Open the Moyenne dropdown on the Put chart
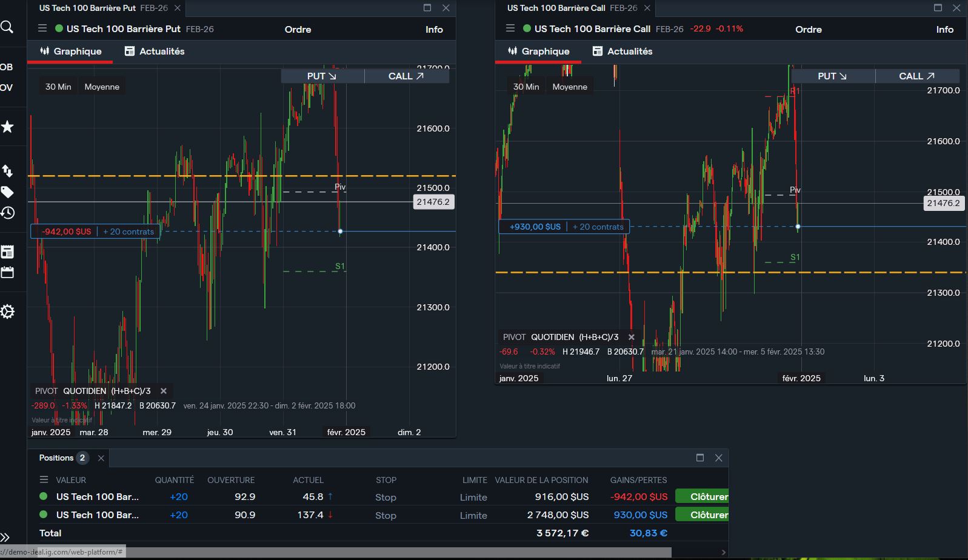Screen dimensions: 968x560 (x=102, y=87)
